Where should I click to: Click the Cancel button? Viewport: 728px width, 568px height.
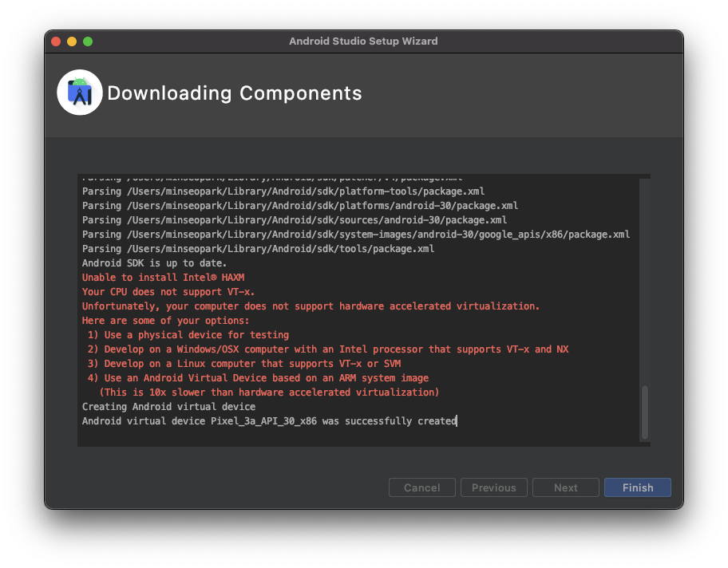tap(421, 487)
